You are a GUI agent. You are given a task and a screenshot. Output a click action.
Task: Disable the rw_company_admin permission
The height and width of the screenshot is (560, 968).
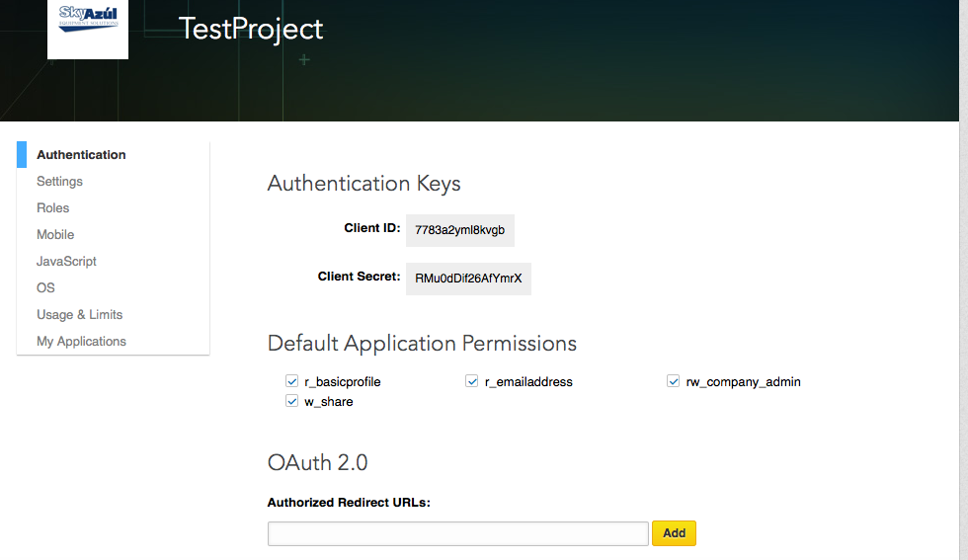pyautogui.click(x=674, y=381)
